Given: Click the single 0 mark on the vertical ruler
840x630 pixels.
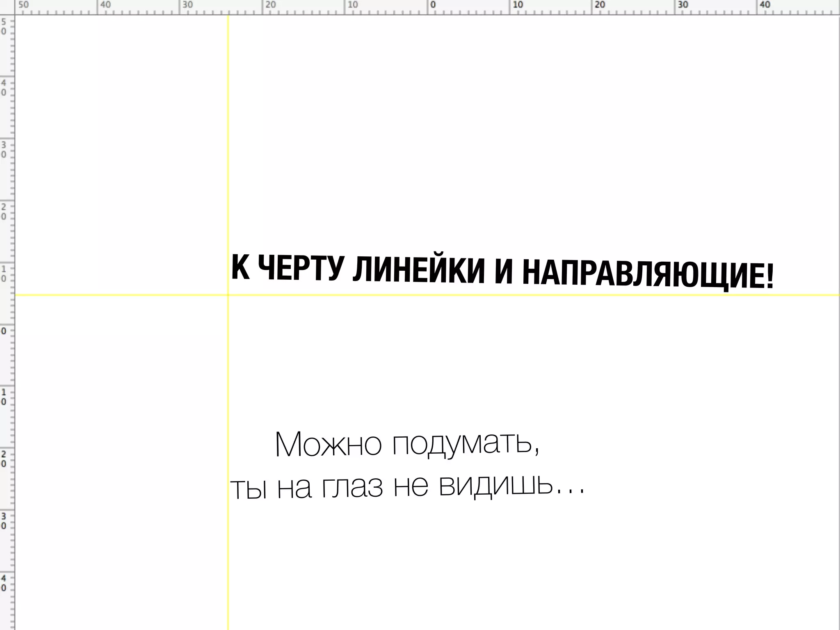Looking at the screenshot, I should coord(4,331).
